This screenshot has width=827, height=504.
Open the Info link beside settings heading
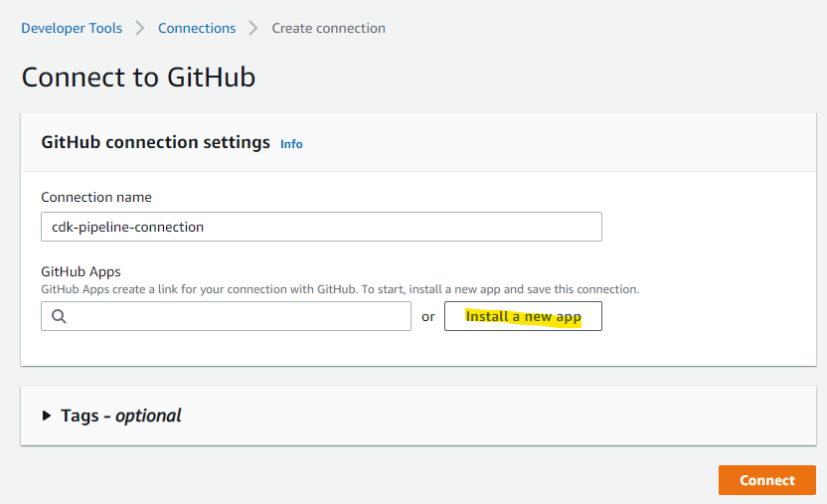click(291, 144)
